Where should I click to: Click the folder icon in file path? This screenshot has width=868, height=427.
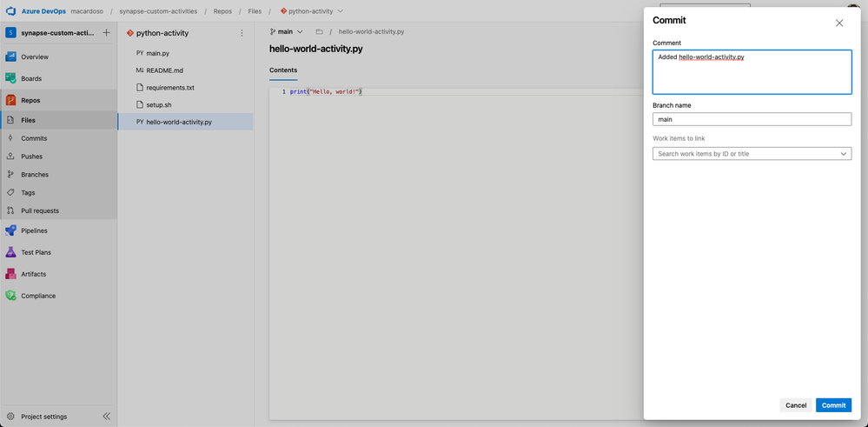point(320,31)
